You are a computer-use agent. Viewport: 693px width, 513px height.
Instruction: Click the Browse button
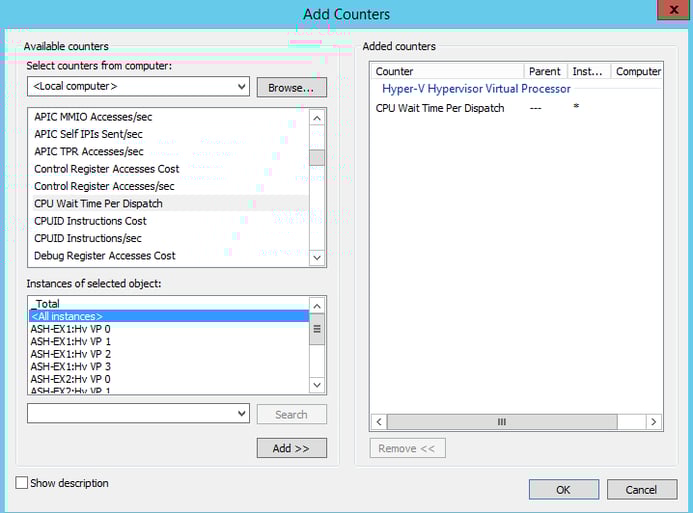point(291,88)
